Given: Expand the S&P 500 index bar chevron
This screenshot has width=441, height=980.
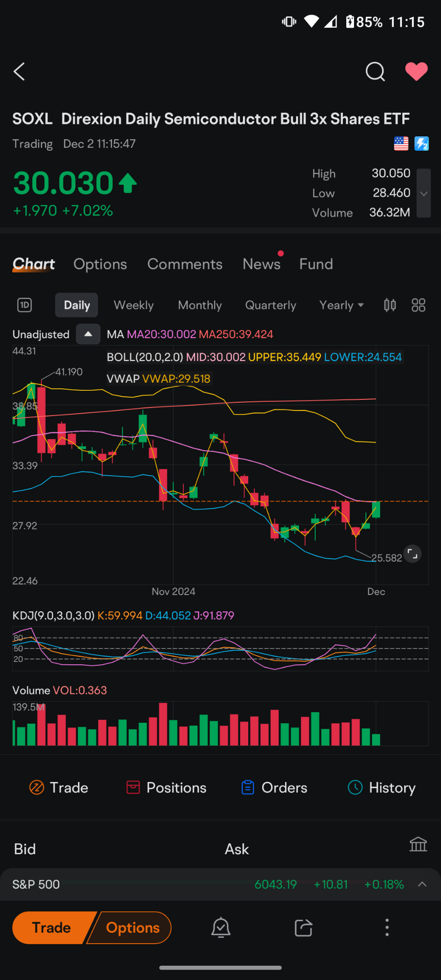Looking at the screenshot, I should [x=422, y=884].
